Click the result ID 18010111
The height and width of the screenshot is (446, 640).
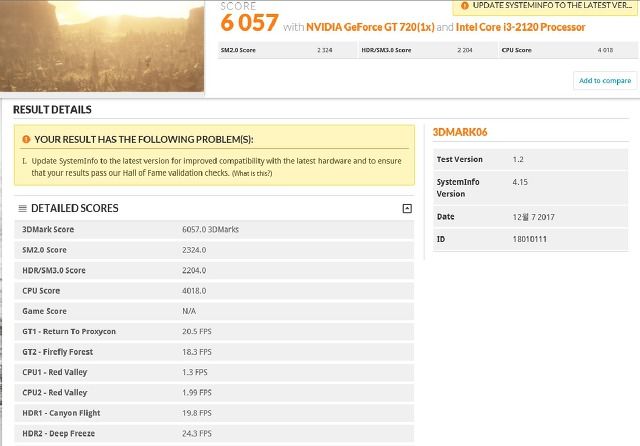point(529,239)
